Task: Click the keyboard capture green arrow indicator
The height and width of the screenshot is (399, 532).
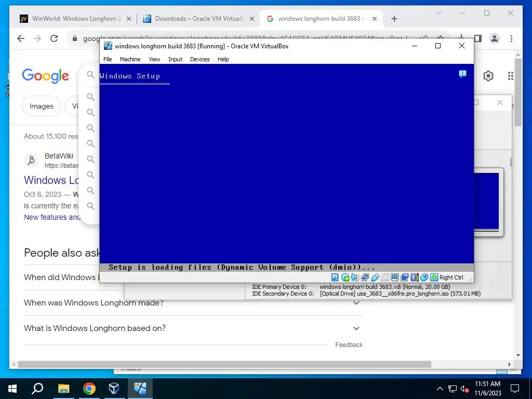Action: 434,277
